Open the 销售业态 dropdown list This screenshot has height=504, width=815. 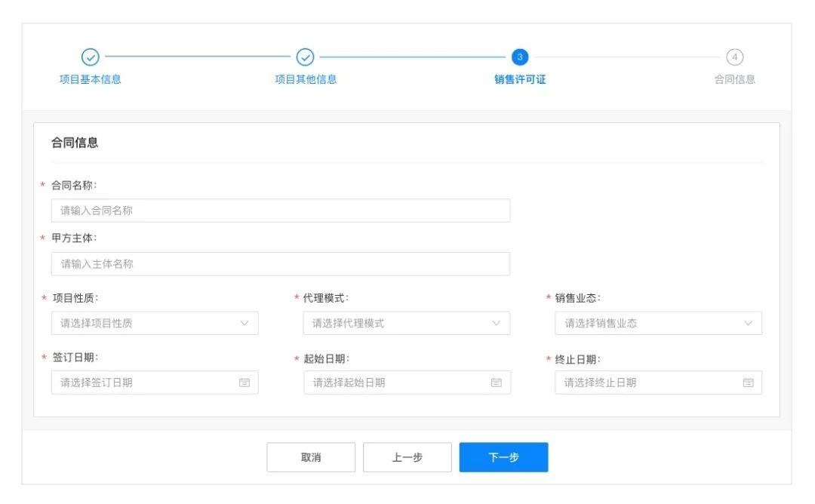[658, 323]
